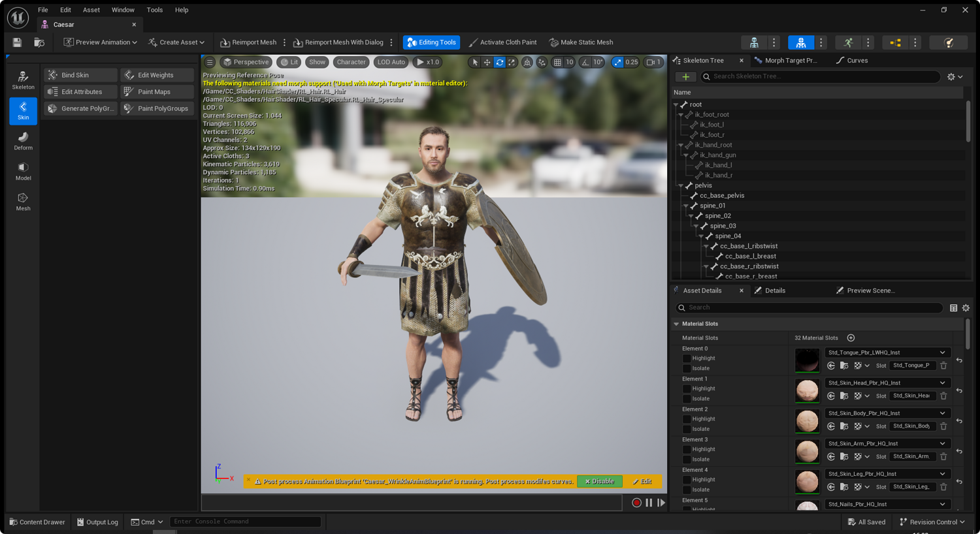Activate the viewport select mode arrow
Screen dimensions: 980x534
475,62
